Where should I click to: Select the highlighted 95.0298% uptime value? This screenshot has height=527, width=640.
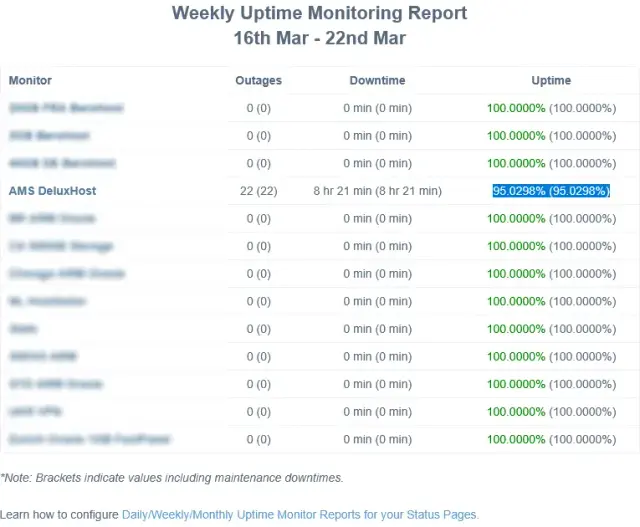tap(551, 191)
